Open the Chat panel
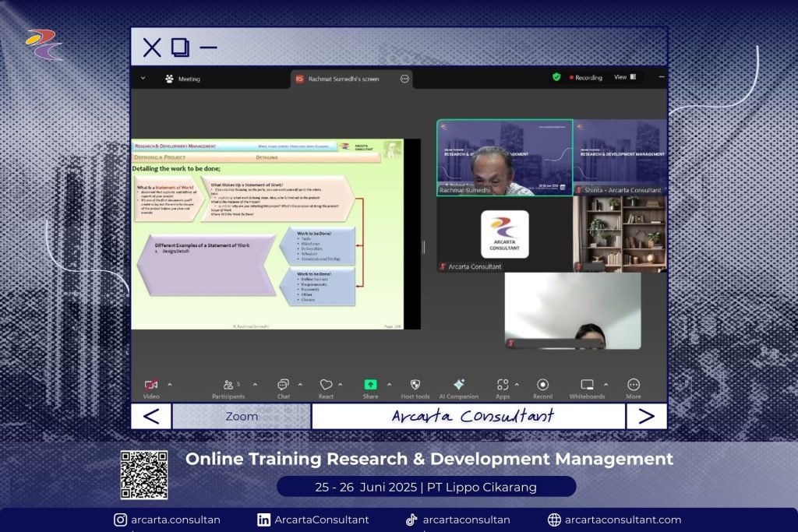The height and width of the screenshot is (532, 798). pos(283,386)
